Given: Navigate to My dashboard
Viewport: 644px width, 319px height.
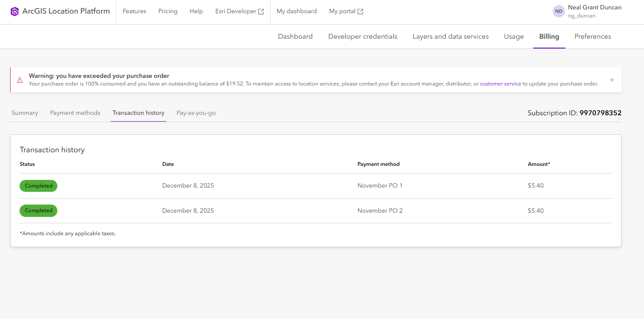Looking at the screenshot, I should tap(297, 11).
